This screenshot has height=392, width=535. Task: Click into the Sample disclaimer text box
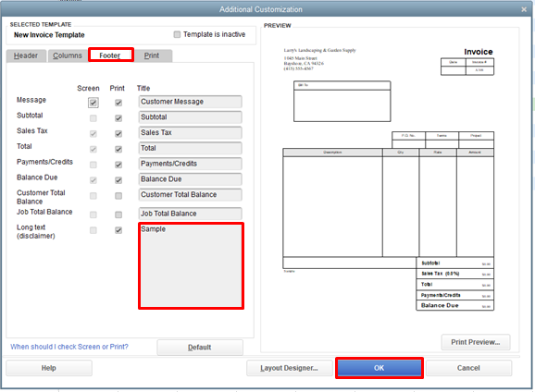191,266
